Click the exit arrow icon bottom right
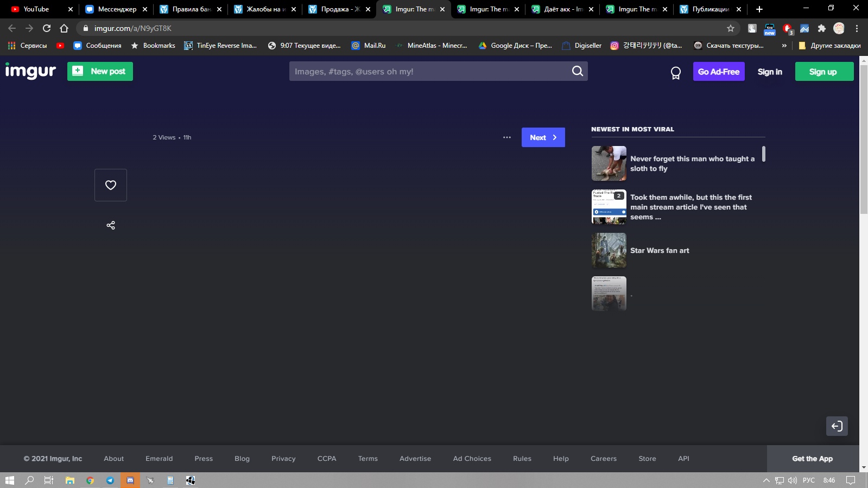 tap(837, 426)
